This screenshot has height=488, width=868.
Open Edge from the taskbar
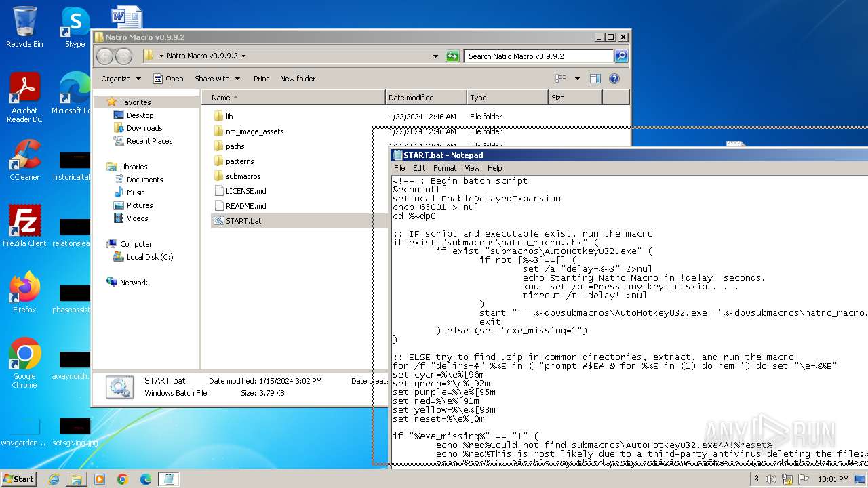pyautogui.click(x=146, y=479)
